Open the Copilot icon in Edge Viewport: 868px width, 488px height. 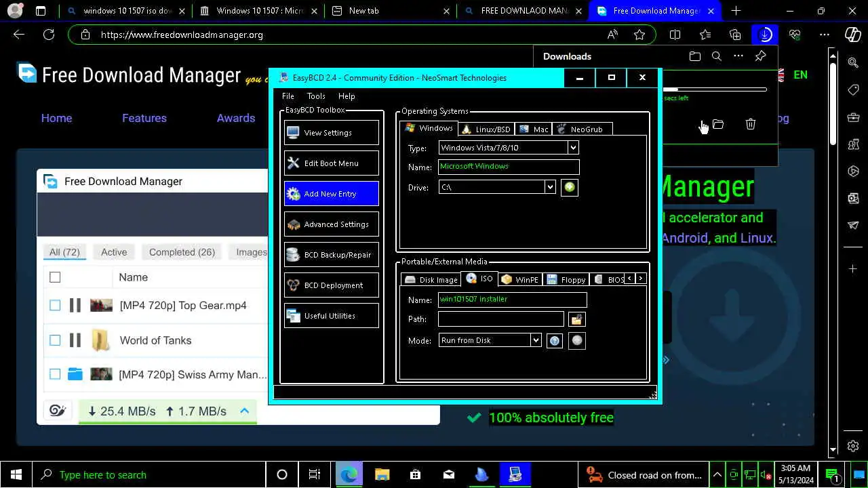coord(853,35)
